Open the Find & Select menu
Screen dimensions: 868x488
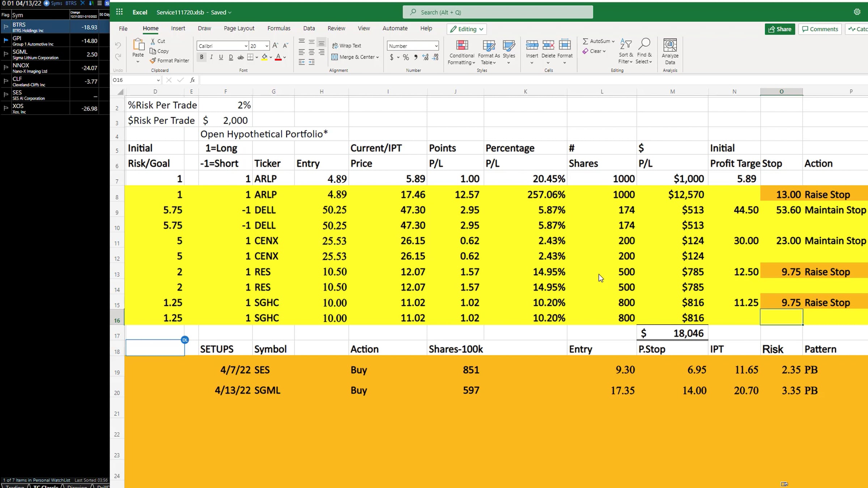pos(644,51)
